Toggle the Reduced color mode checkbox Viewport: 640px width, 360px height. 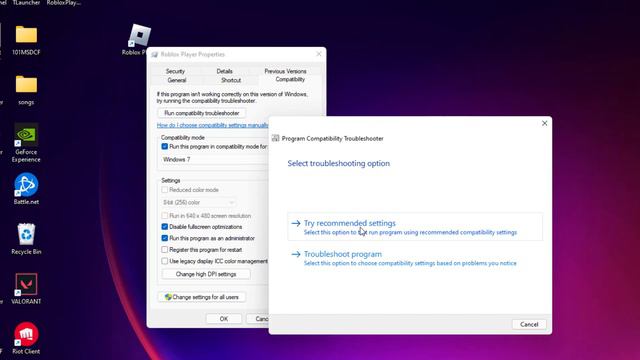[164, 190]
